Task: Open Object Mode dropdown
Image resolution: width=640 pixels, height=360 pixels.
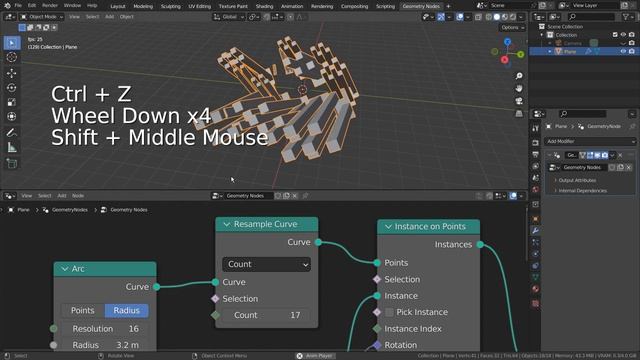Action: click(42, 17)
